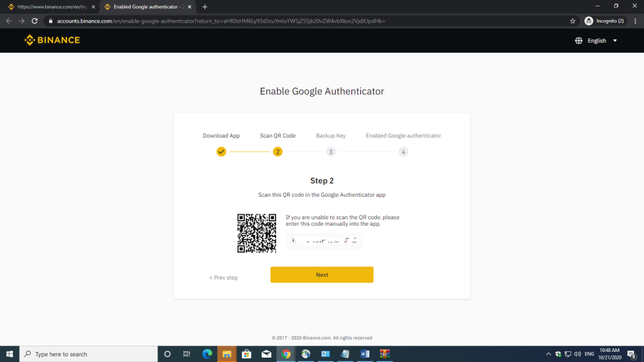Open the Windows Start menu
The width and height of the screenshot is (644, 362).
coord(9,354)
